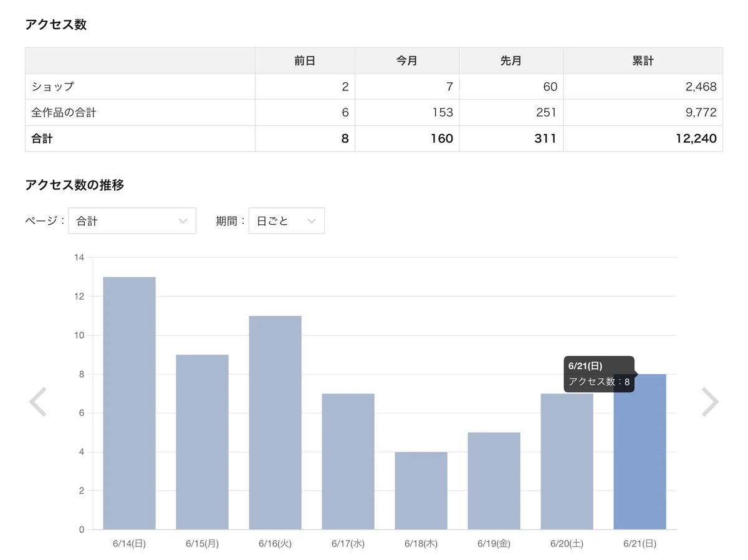Click this month's total 160
This screenshot has height=560, width=748.
coord(441,138)
